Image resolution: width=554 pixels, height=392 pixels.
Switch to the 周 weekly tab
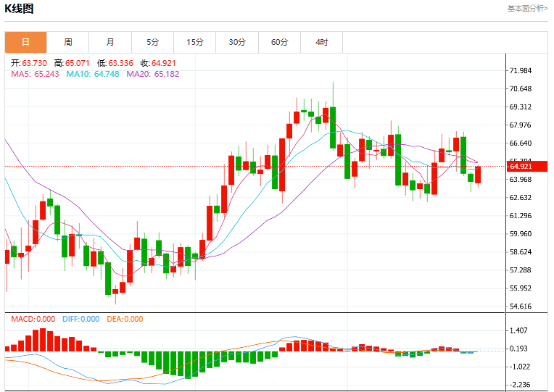[x=68, y=42]
